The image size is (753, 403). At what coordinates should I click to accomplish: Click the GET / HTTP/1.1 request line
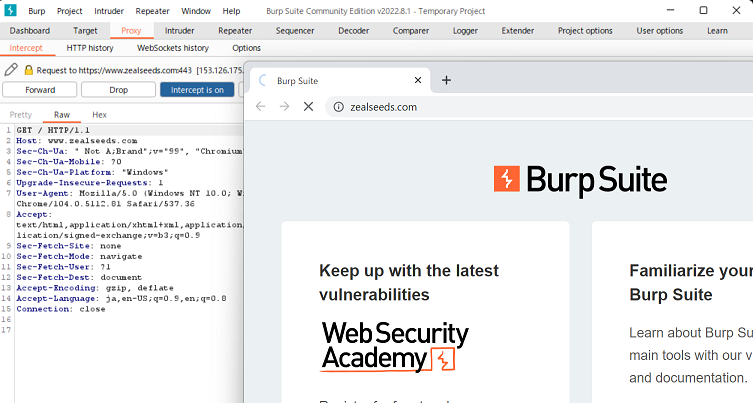(53, 130)
